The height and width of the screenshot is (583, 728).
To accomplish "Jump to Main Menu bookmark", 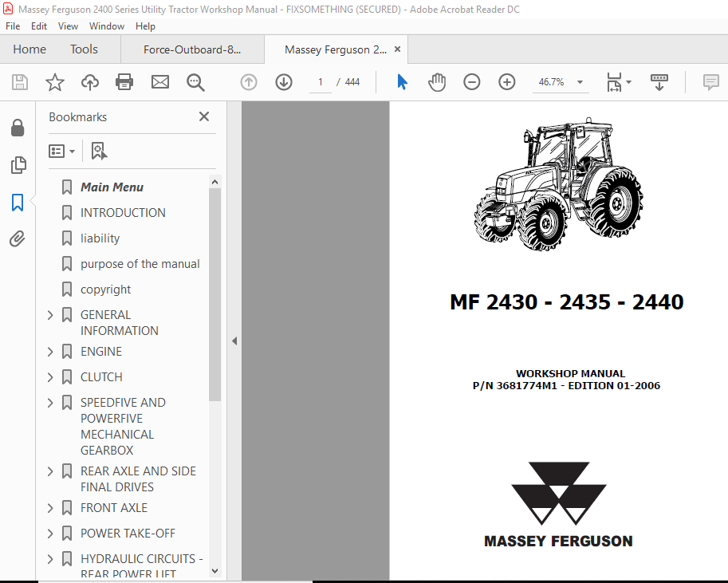I will (x=112, y=187).
